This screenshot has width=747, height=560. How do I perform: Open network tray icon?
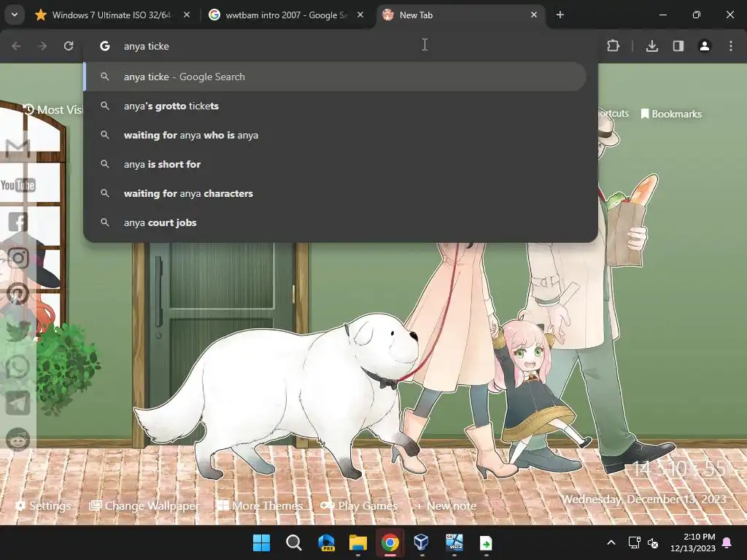[634, 542]
